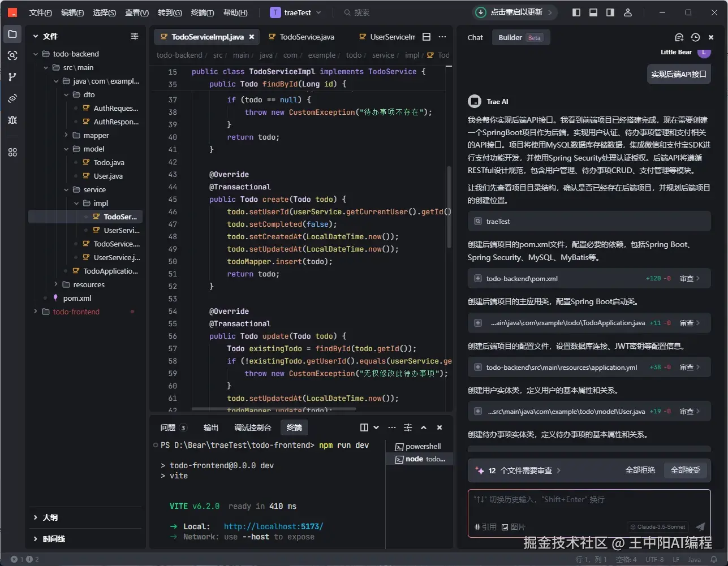Switch to the Builder Beta tab
Screen dimensions: 728x566
[520, 37]
